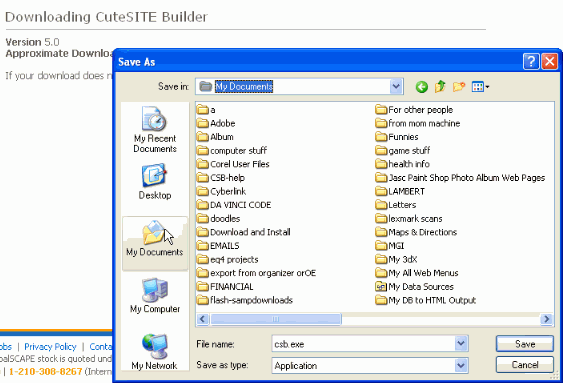563x383 pixels.
Task: Select export from organizer orOE folder
Action: click(257, 273)
